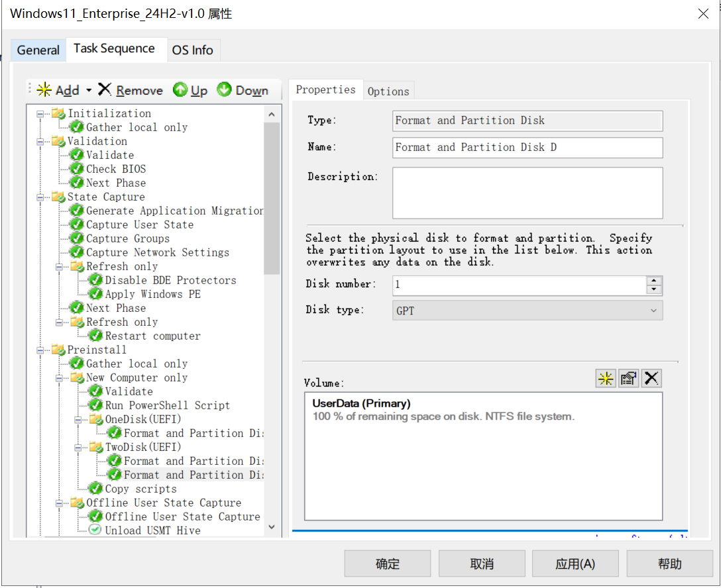Collapse the Initialization folder node
This screenshot has height=588, width=721.
click(40, 114)
